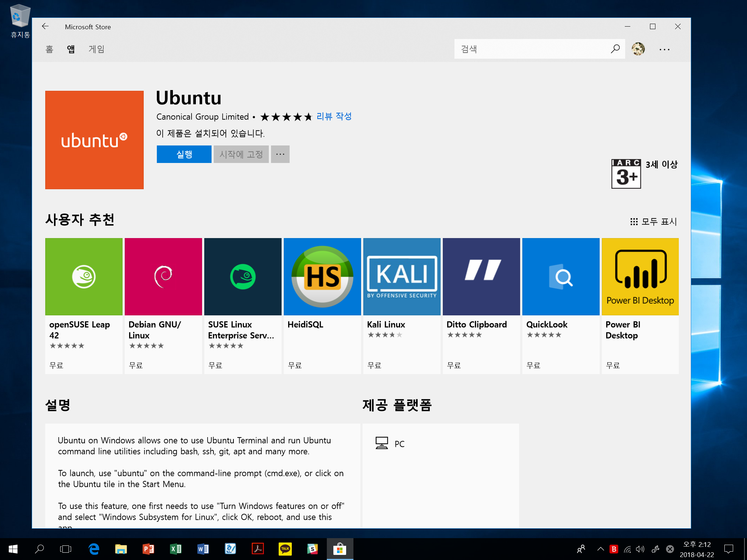
Task: Launch Ubuntu with the 실행 button
Action: pyautogui.click(x=184, y=154)
